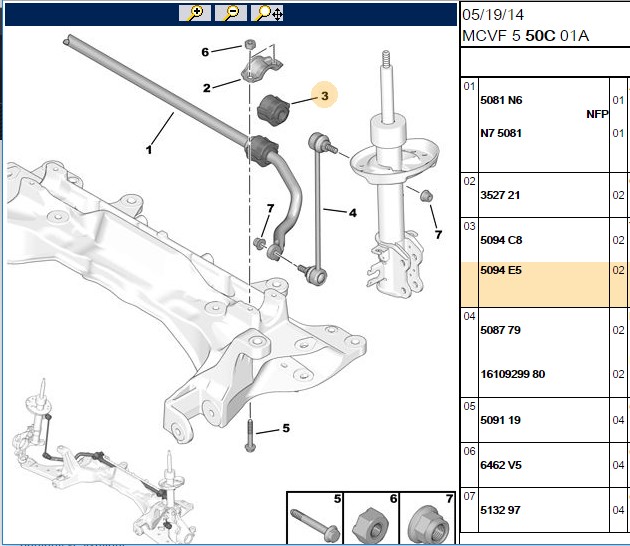Image resolution: width=630 pixels, height=546 pixels.
Task: Click part number 5132 97
Action: [500, 510]
